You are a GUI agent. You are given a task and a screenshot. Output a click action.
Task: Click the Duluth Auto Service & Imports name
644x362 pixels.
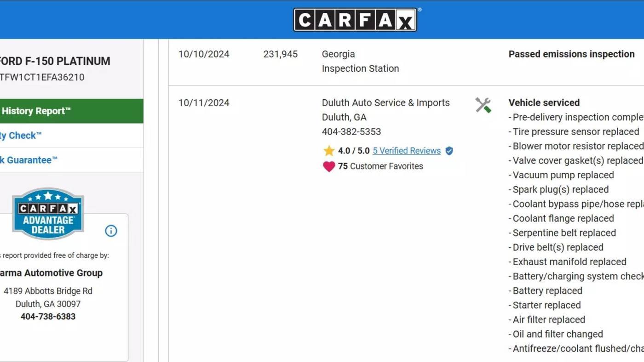(386, 103)
